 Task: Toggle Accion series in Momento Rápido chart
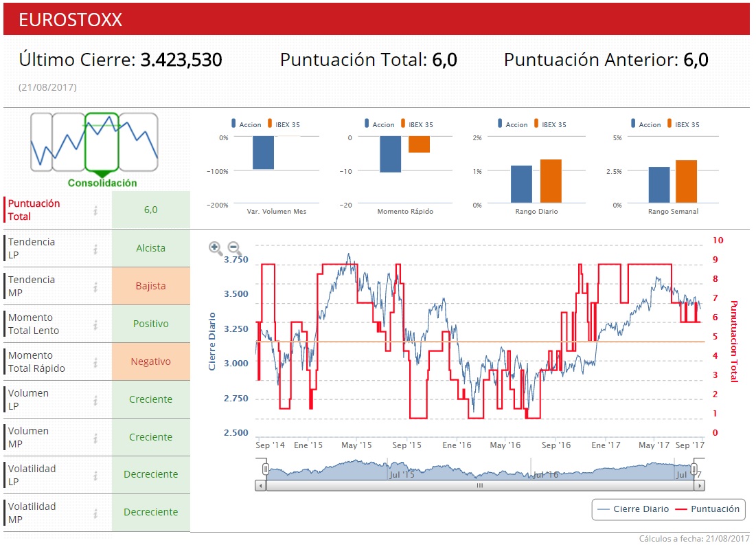point(380,124)
